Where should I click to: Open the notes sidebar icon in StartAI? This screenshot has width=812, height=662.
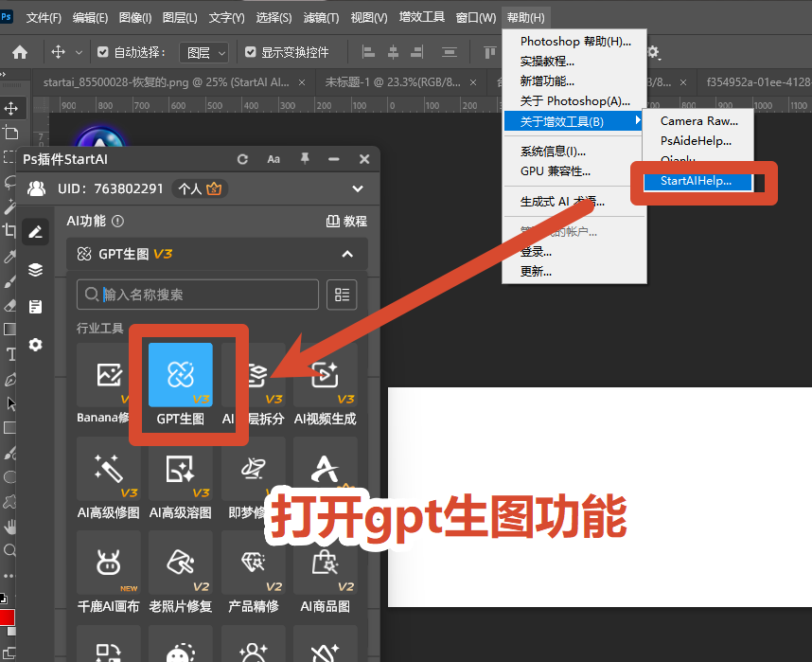35,307
